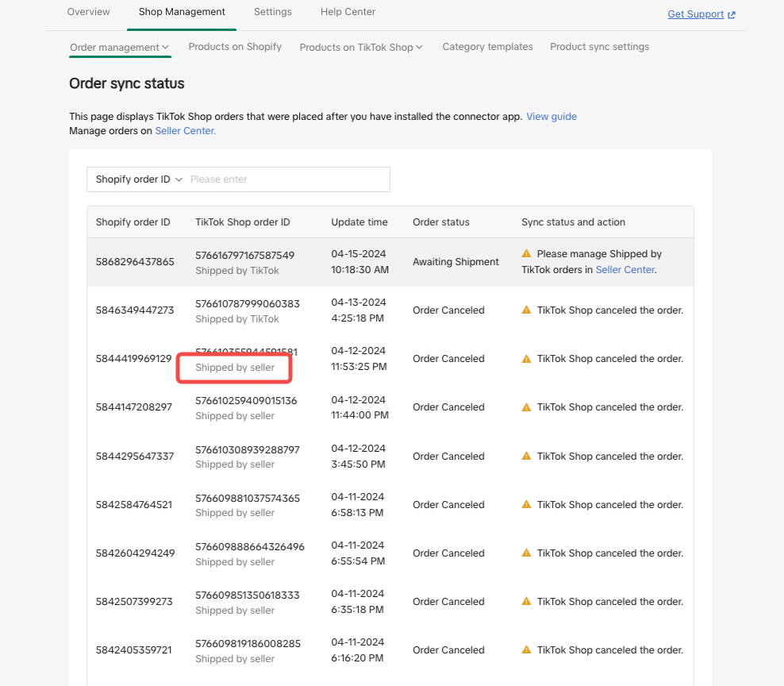This screenshot has height=686, width=784.
Task: Click TikTok order ID 576609888664326496
Action: coord(249,547)
